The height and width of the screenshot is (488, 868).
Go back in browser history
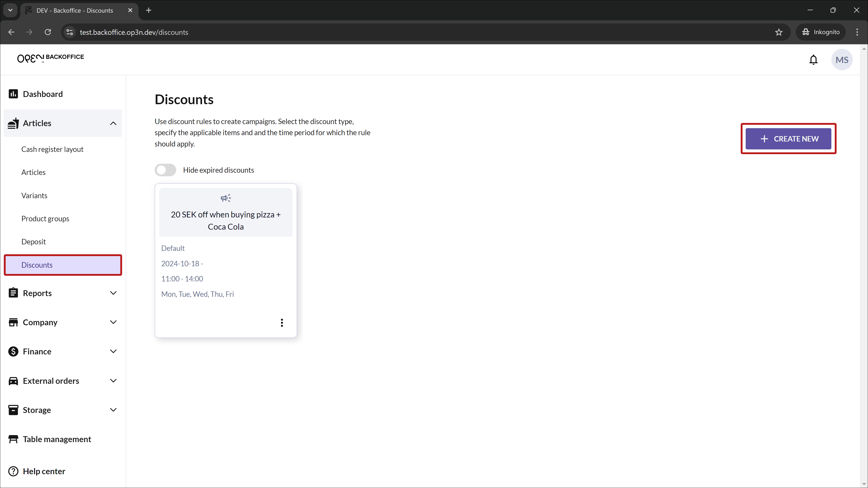[x=11, y=32]
